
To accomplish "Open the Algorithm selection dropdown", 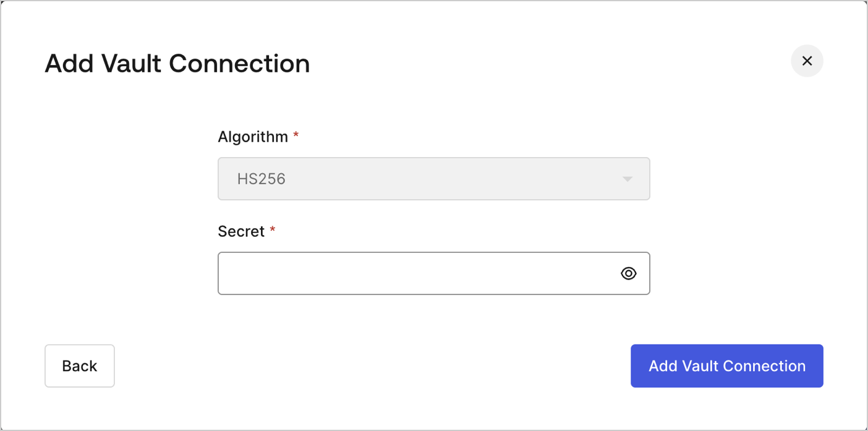I will pyautogui.click(x=433, y=179).
